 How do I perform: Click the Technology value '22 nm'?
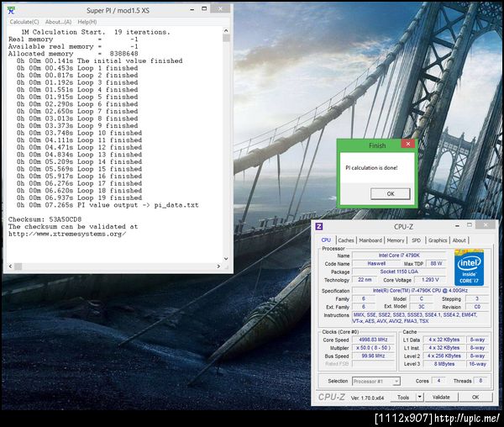[365, 280]
